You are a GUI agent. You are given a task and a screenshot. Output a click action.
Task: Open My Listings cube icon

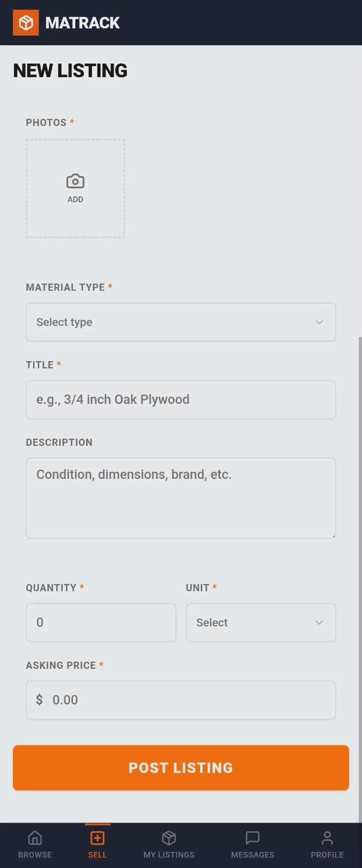(x=169, y=837)
